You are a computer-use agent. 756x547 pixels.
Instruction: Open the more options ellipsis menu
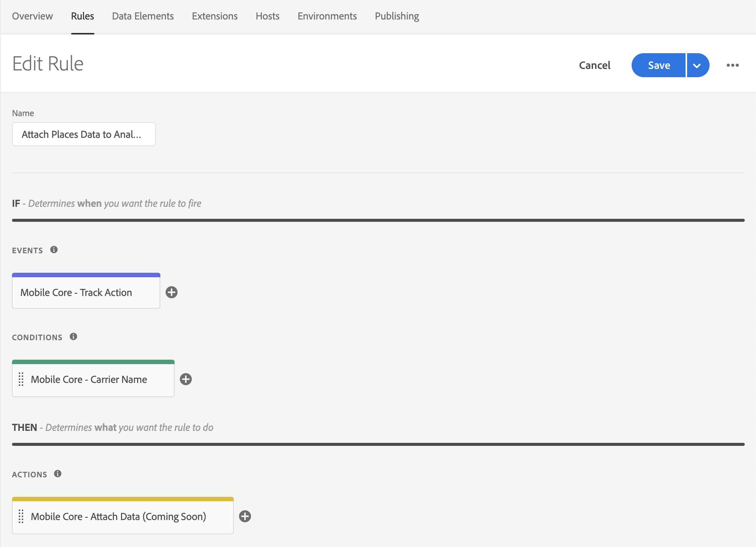[x=732, y=65]
